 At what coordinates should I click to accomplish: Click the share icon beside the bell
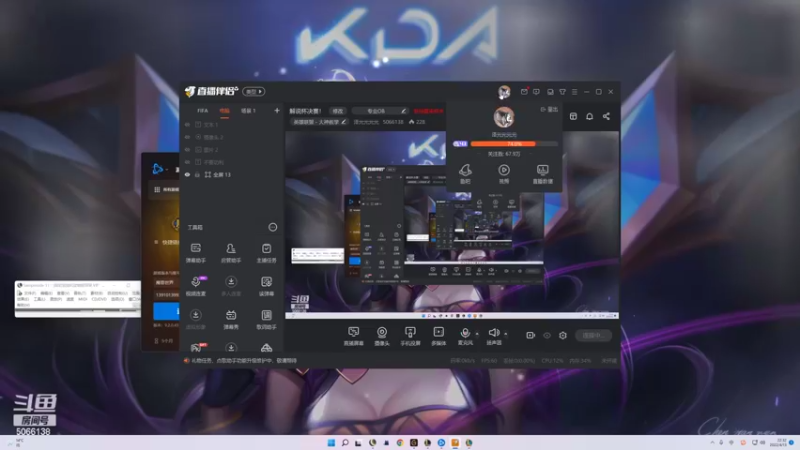pos(606,116)
